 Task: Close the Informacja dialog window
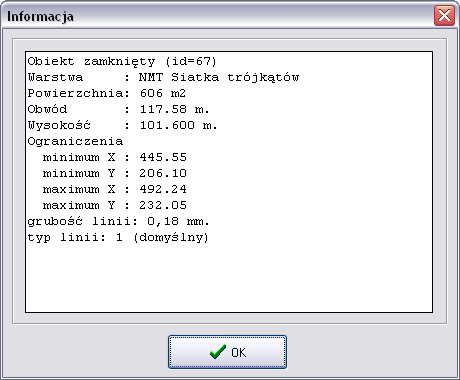[x=444, y=15]
